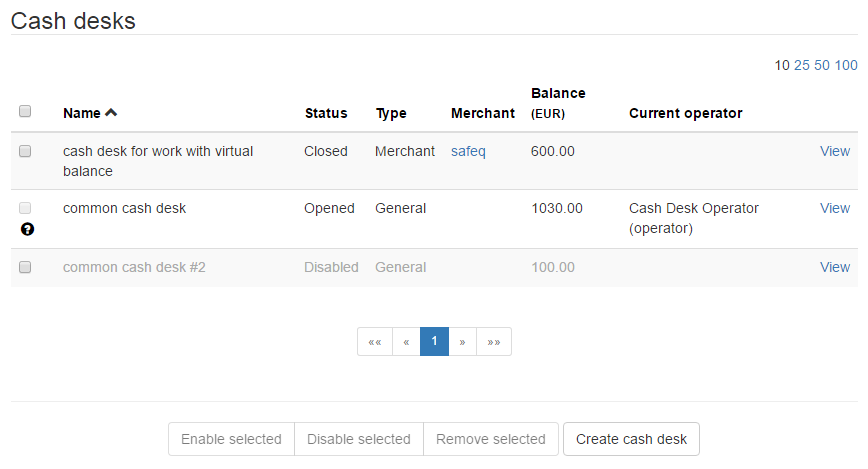View the virtual balance cash desk
Screen dimensions: 868x469
click(835, 151)
